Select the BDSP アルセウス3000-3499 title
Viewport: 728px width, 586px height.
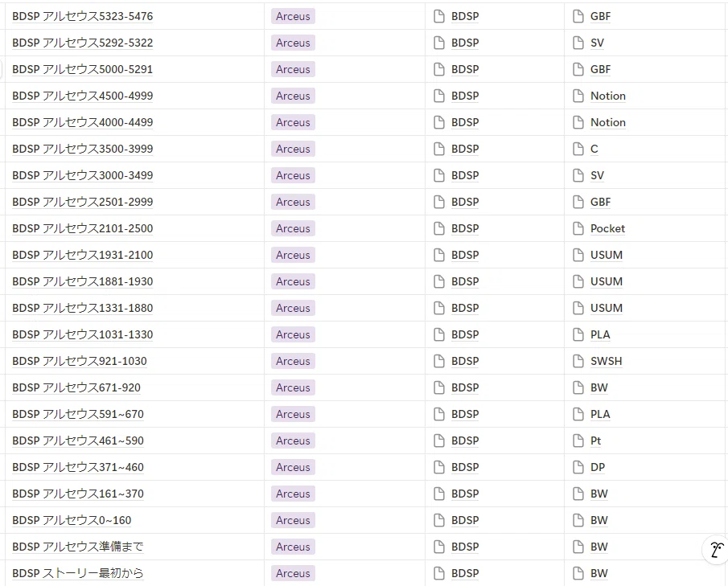point(82,175)
